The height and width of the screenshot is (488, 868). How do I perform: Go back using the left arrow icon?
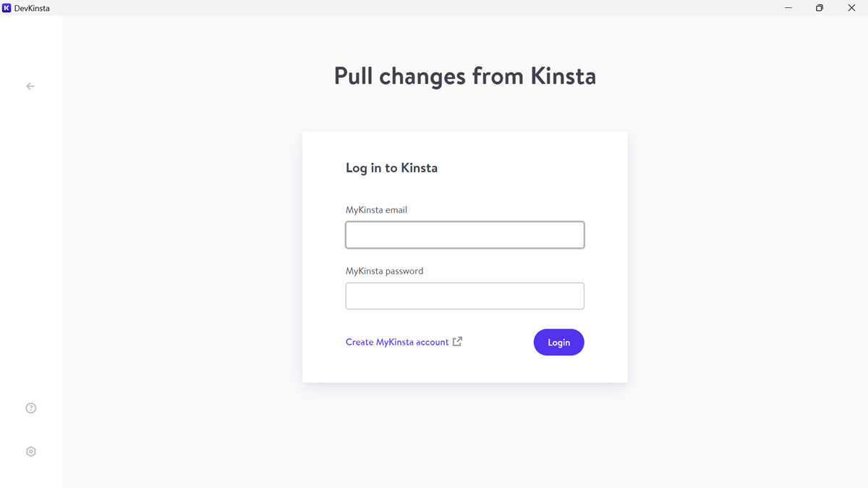30,86
